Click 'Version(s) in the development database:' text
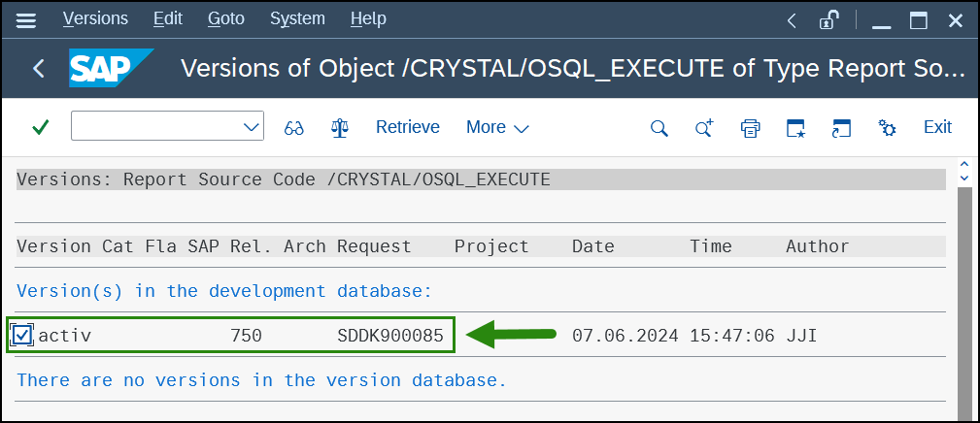980x423 pixels. [x=224, y=291]
